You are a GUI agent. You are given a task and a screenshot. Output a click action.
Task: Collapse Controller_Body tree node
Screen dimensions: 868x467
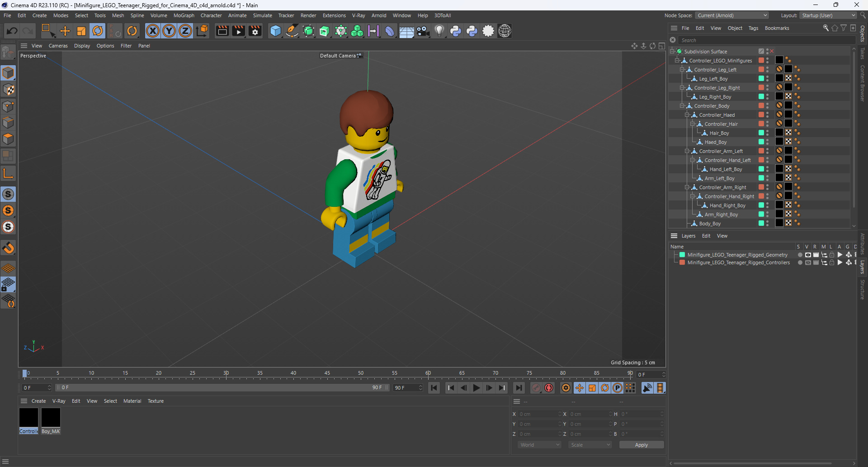point(682,106)
